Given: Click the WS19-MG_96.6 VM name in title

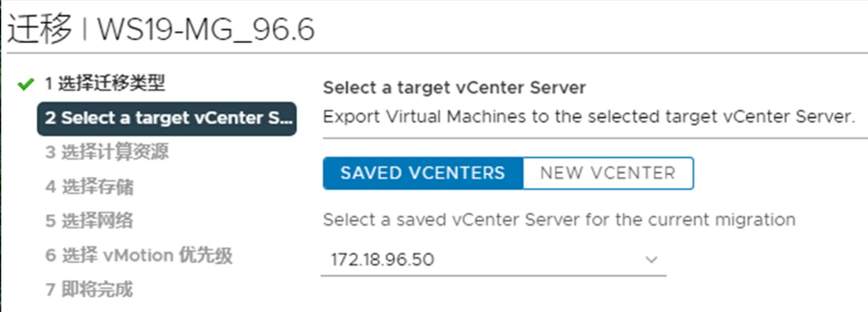Looking at the screenshot, I should pyautogui.click(x=206, y=29).
